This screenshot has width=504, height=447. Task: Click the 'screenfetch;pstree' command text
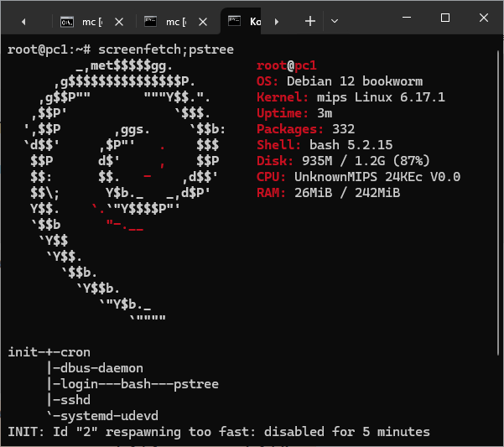pos(166,49)
